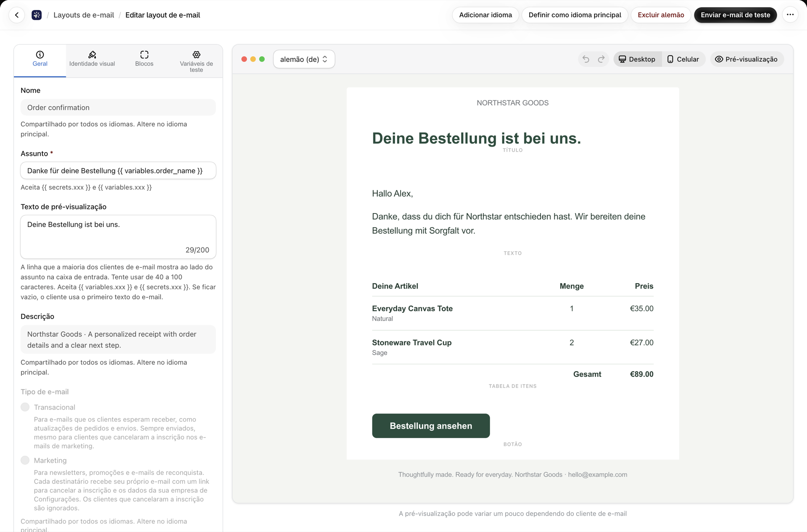Click the green window dot
The width and height of the screenshot is (807, 532).
(262, 59)
